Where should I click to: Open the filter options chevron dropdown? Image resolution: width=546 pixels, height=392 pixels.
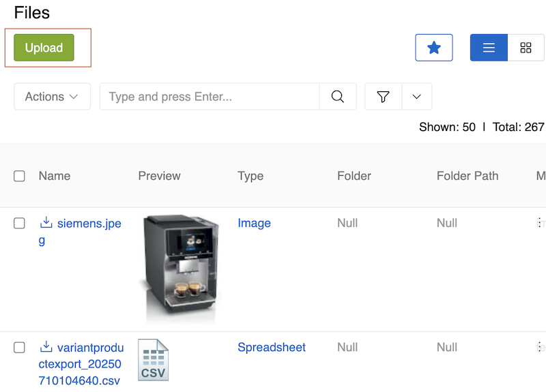(x=417, y=97)
